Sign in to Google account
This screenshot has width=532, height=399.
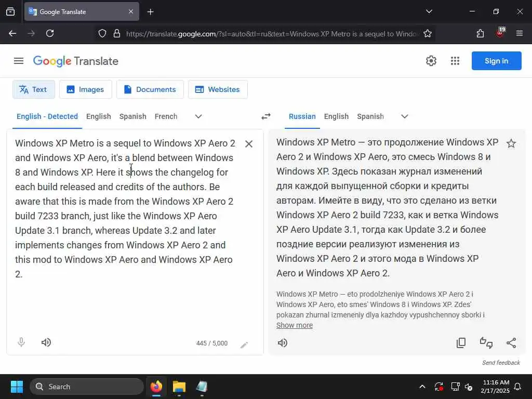[496, 61]
